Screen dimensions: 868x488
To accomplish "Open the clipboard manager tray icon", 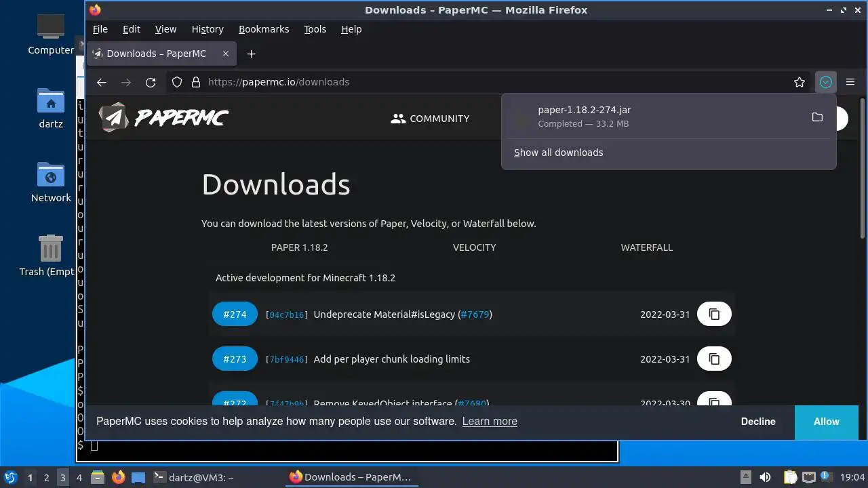I will coord(790,477).
